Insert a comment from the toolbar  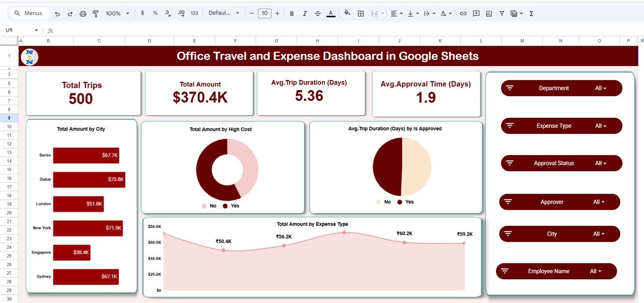tap(476, 13)
